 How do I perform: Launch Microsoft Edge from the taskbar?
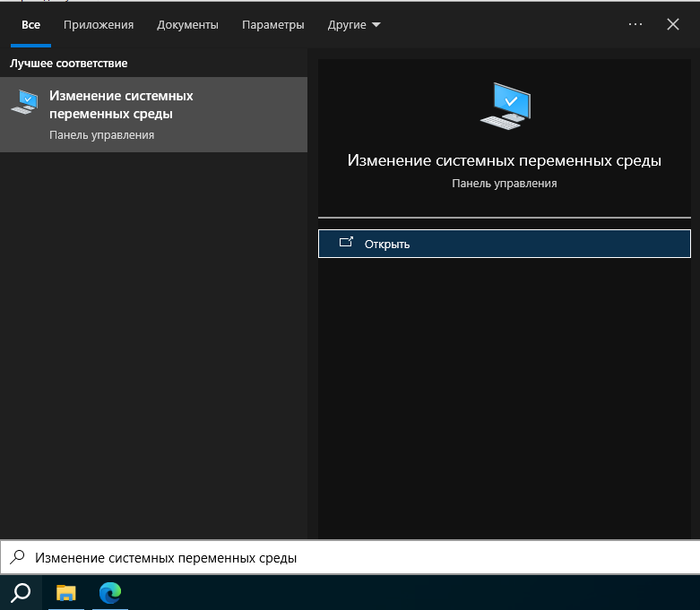point(110,592)
